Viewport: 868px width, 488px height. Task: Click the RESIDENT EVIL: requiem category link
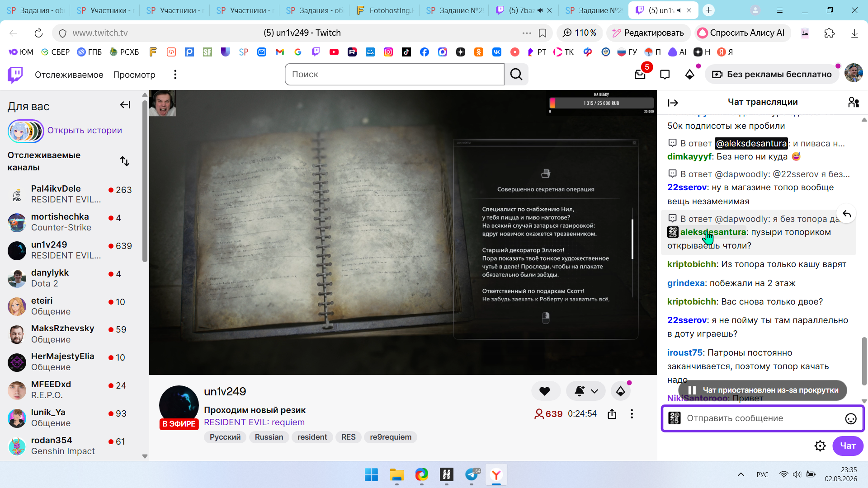[x=254, y=422]
